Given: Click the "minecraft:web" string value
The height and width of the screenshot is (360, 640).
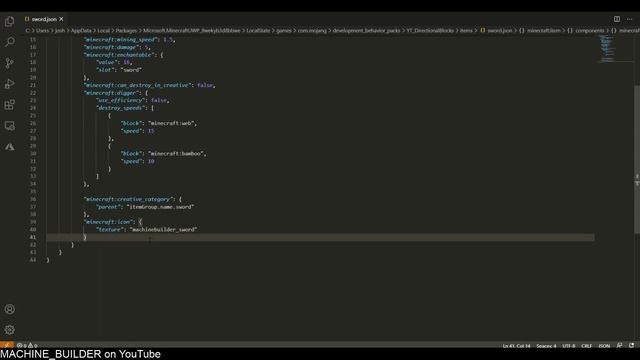Looking at the screenshot, I should click(x=171, y=123).
